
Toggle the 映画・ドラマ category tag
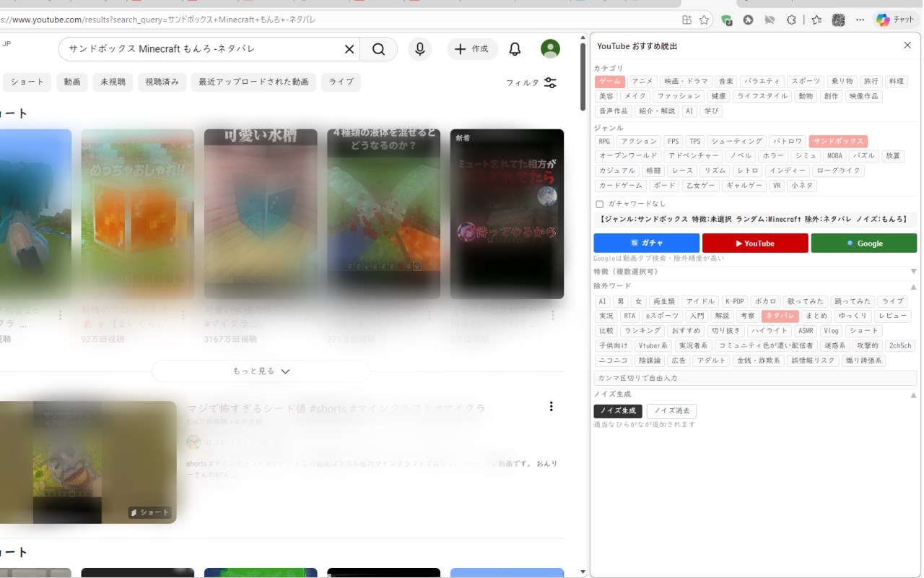click(687, 82)
